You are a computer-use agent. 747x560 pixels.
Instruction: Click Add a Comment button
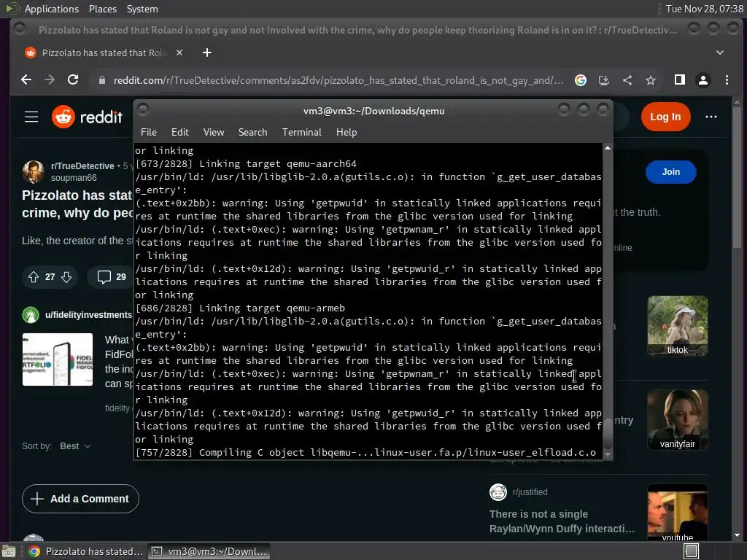(80, 499)
